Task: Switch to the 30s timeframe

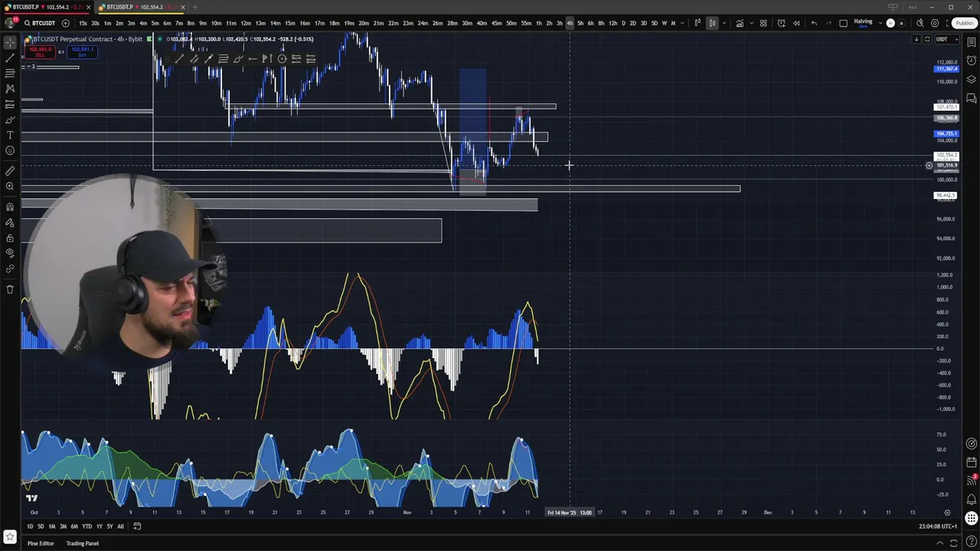Action: 95,23
